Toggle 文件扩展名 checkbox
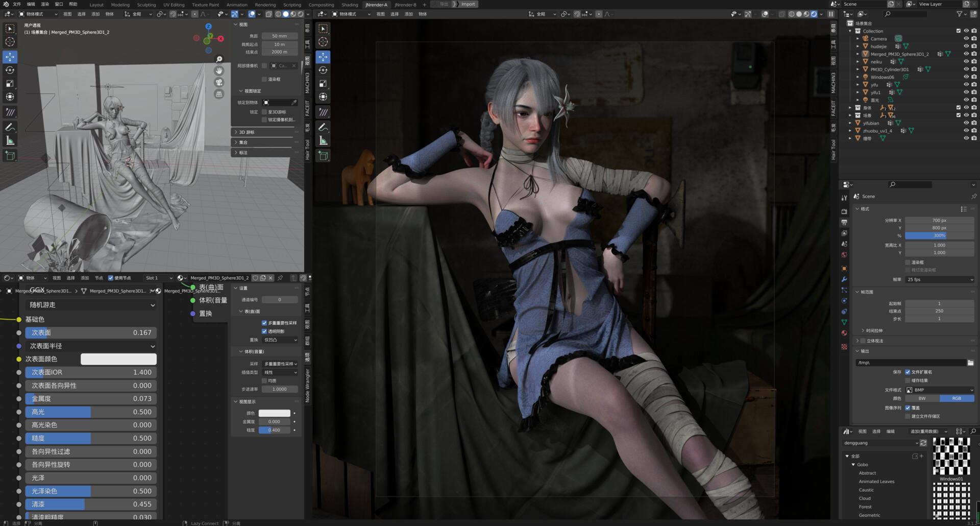Image resolution: width=980 pixels, height=526 pixels. pos(908,372)
